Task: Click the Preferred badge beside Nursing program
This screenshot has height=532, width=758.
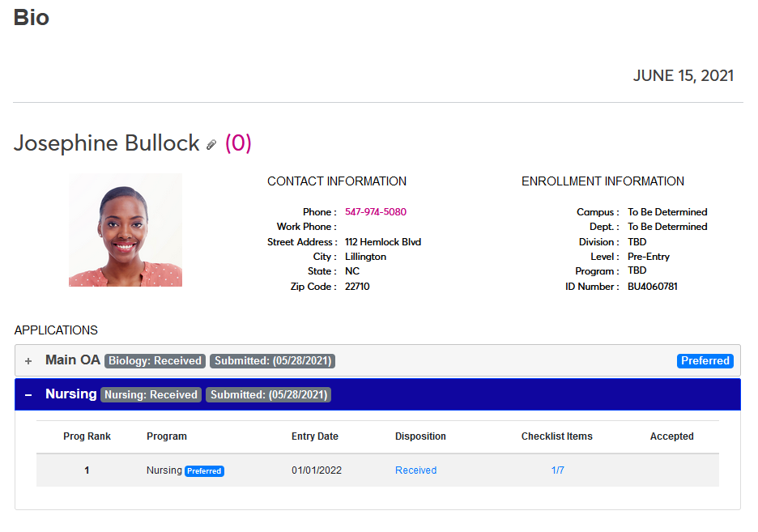Action: [x=204, y=470]
